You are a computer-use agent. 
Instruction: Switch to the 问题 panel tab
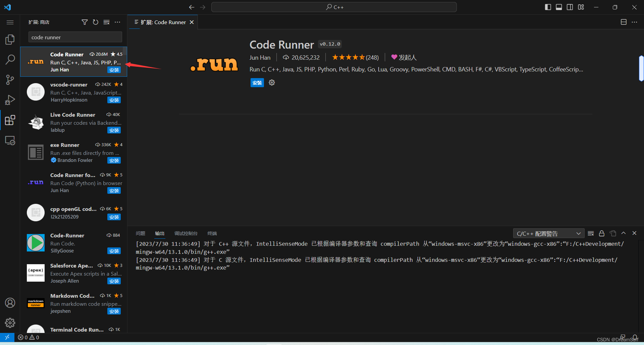(141, 233)
